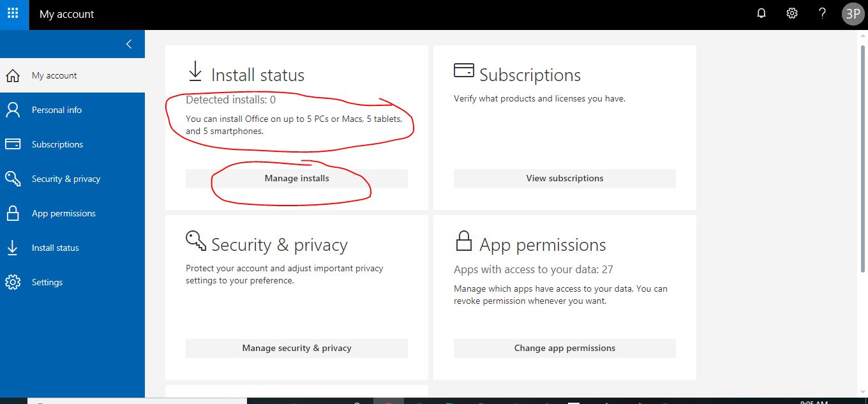
Task: Go to Personal info in sidebar
Action: (72, 110)
